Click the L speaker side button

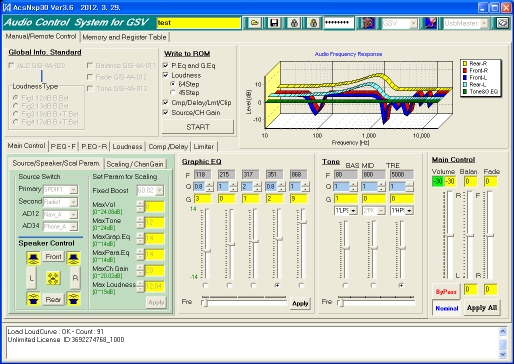point(31,277)
